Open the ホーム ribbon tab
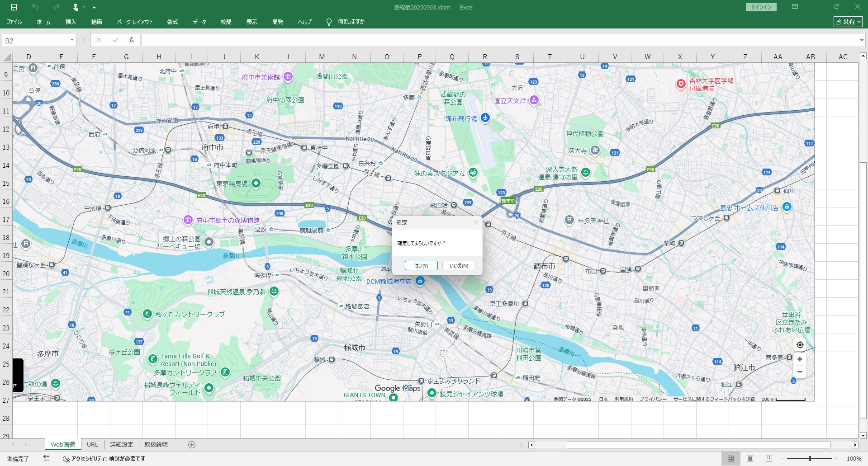The height and width of the screenshot is (466, 868). pyautogui.click(x=43, y=22)
